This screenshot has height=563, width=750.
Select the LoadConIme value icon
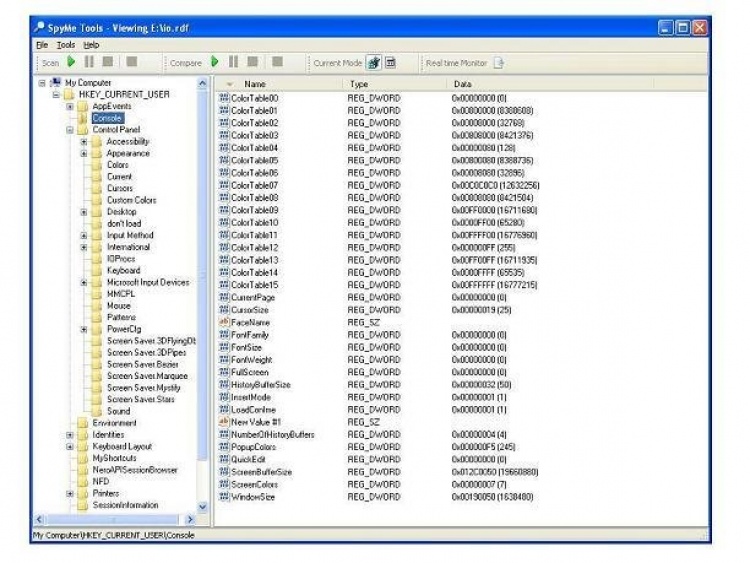coord(224,409)
